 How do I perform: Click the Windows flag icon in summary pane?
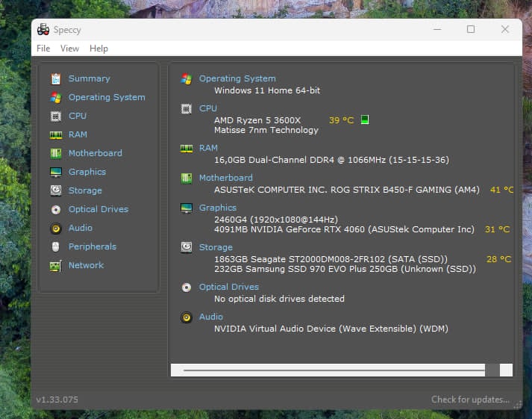coord(187,78)
